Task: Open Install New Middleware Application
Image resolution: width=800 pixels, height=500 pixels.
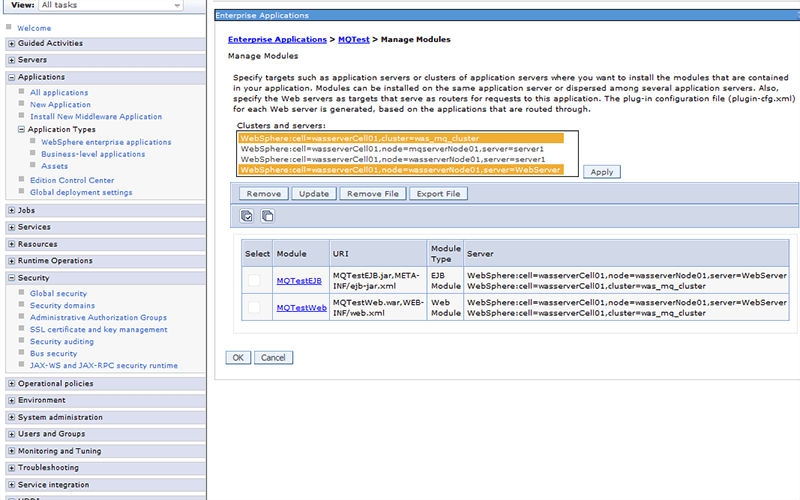Action: pos(96,116)
